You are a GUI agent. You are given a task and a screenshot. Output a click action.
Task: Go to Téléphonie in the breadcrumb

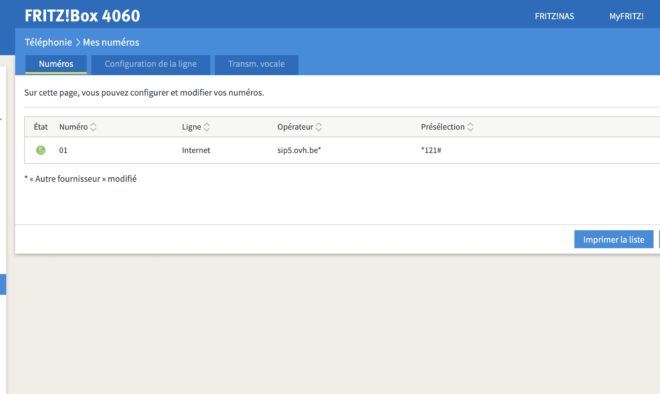[48, 42]
